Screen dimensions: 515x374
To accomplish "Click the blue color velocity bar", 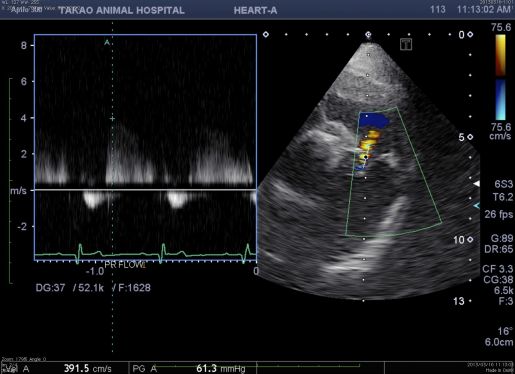I will 500,99.
